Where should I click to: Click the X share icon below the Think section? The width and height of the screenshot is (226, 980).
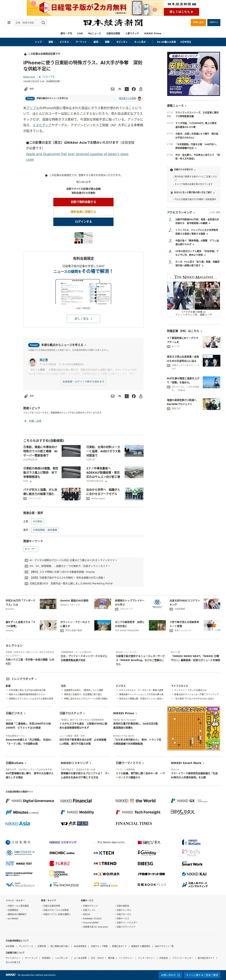(127, 396)
